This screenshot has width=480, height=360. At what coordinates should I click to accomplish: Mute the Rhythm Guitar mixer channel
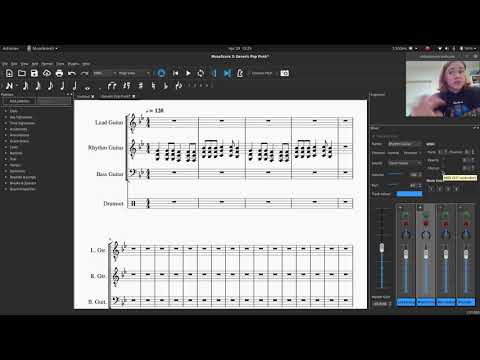click(x=426, y=223)
